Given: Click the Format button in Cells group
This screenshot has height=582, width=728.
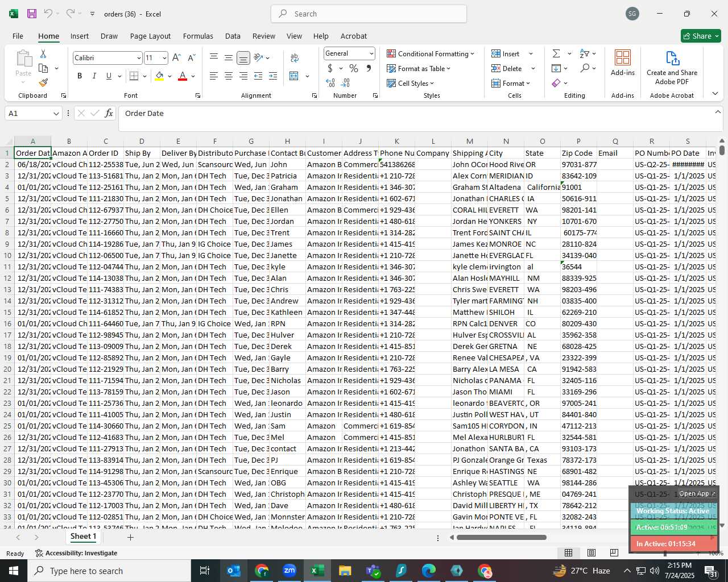Looking at the screenshot, I should pos(510,83).
